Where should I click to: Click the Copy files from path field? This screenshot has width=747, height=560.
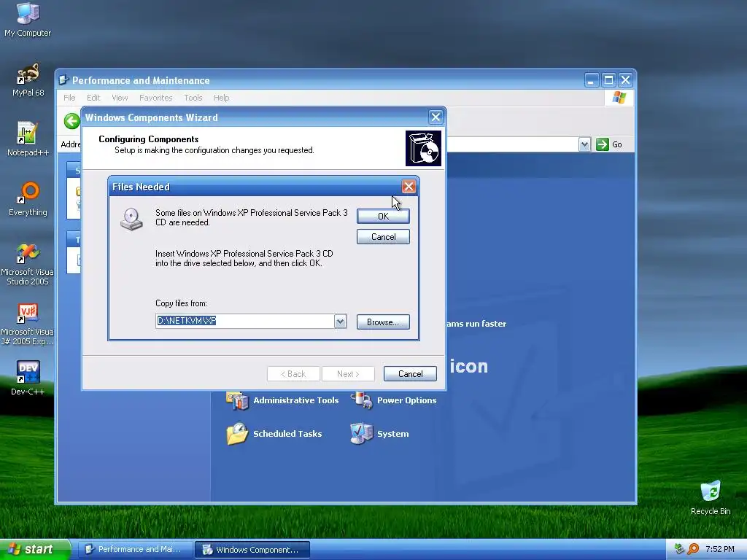pos(245,322)
